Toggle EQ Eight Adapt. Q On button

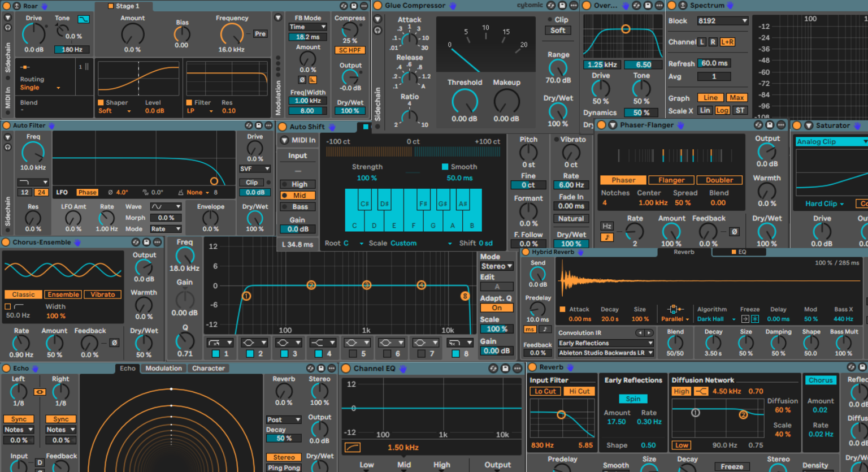click(497, 308)
